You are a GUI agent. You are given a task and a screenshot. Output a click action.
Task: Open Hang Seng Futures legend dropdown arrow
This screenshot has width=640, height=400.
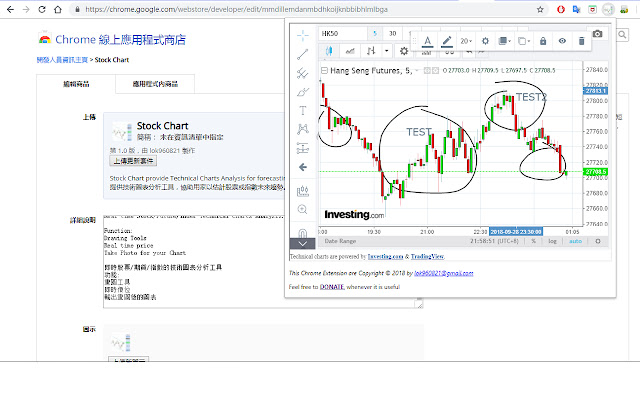pos(417,71)
